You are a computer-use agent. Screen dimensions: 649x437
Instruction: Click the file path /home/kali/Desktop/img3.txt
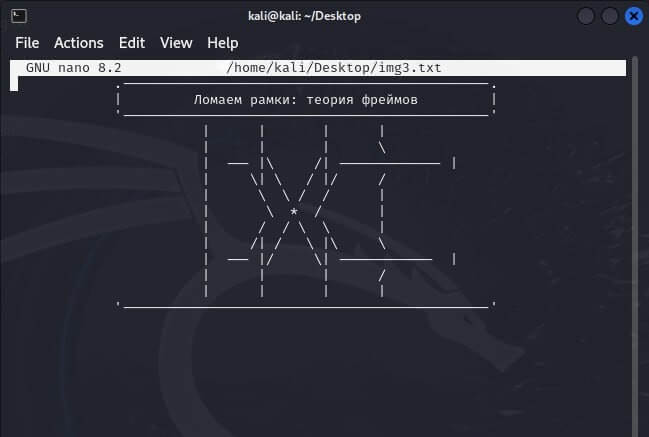pos(334,67)
